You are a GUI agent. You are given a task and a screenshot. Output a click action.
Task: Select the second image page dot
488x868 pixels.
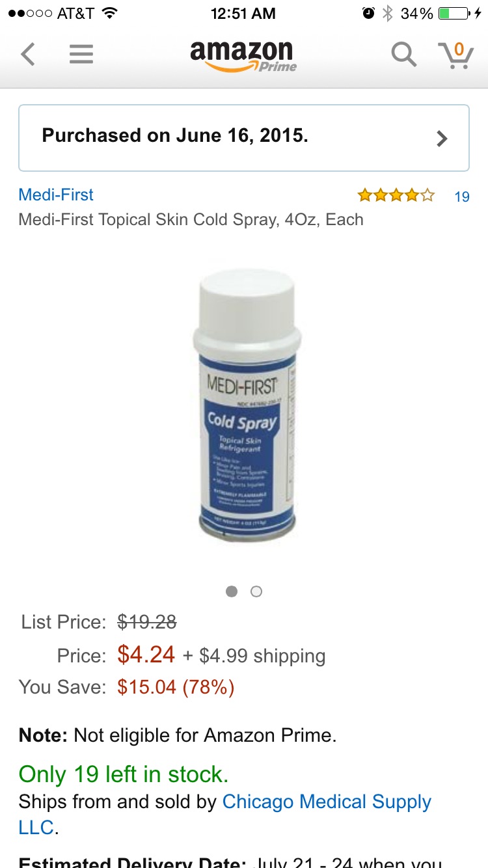(256, 591)
